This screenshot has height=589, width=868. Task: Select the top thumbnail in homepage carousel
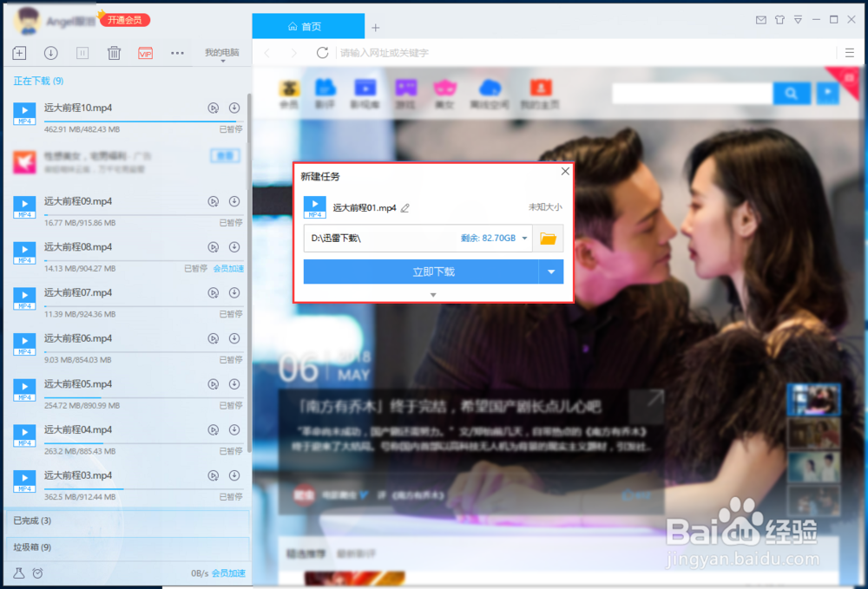coord(814,399)
